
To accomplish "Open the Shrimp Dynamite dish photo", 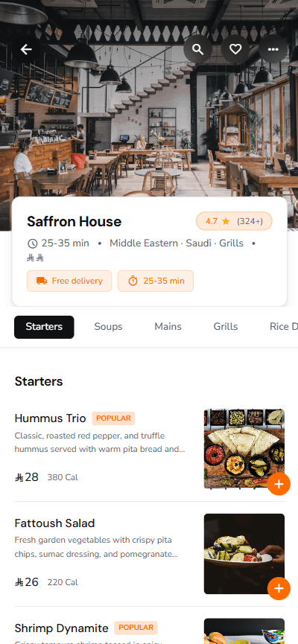I will click(244, 631).
